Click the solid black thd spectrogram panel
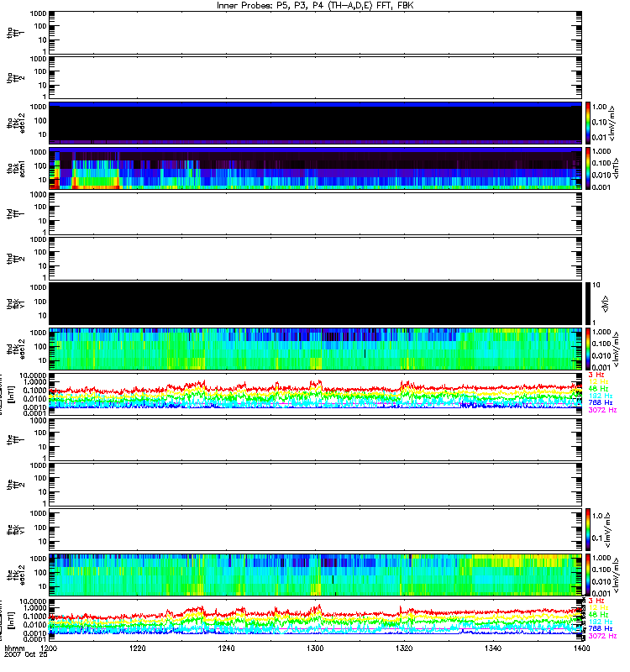 click(x=314, y=303)
